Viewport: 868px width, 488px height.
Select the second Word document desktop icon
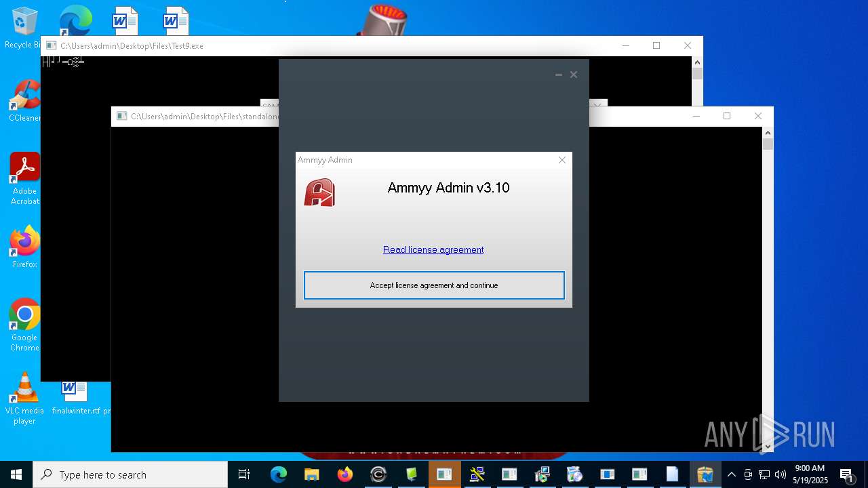(176, 20)
